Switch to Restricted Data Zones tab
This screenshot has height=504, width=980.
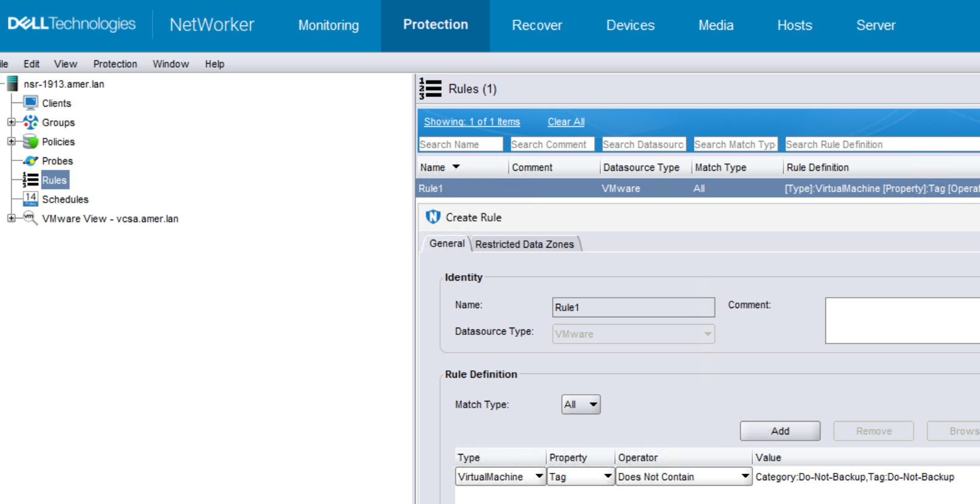click(x=524, y=244)
